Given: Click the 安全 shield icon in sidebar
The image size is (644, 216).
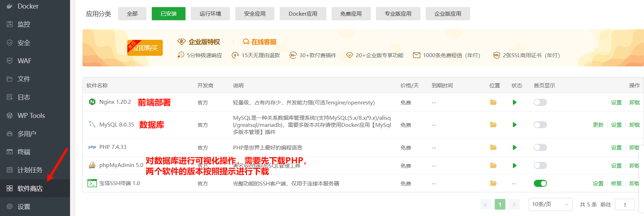Looking at the screenshot, I should click(x=10, y=43).
